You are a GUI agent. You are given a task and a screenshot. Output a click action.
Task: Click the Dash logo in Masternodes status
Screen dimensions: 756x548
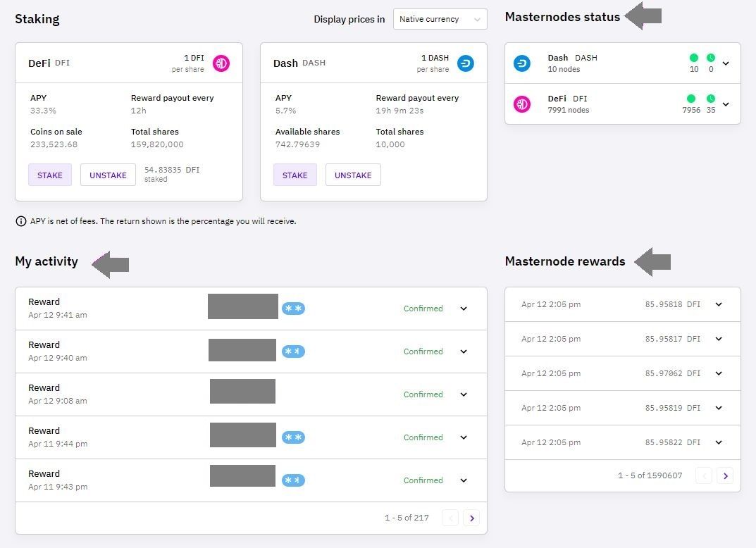point(521,63)
